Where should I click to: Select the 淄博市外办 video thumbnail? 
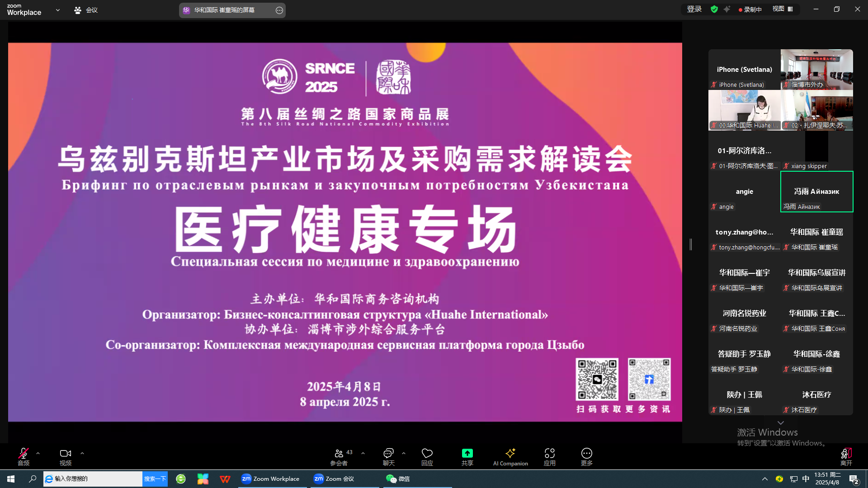[x=817, y=69]
